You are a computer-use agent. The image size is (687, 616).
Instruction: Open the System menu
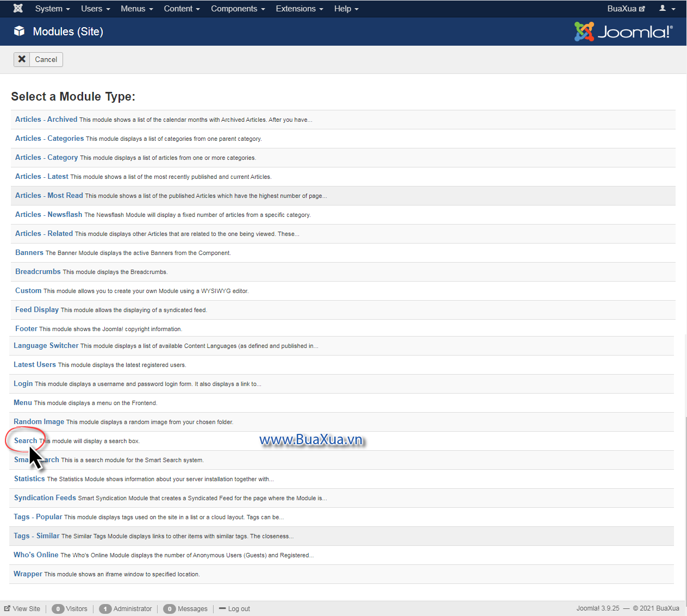(52, 9)
